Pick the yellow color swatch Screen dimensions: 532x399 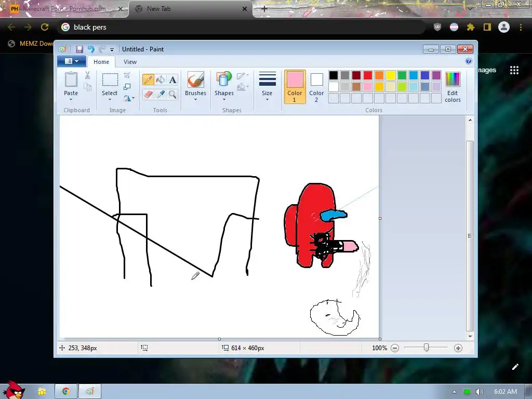click(391, 75)
